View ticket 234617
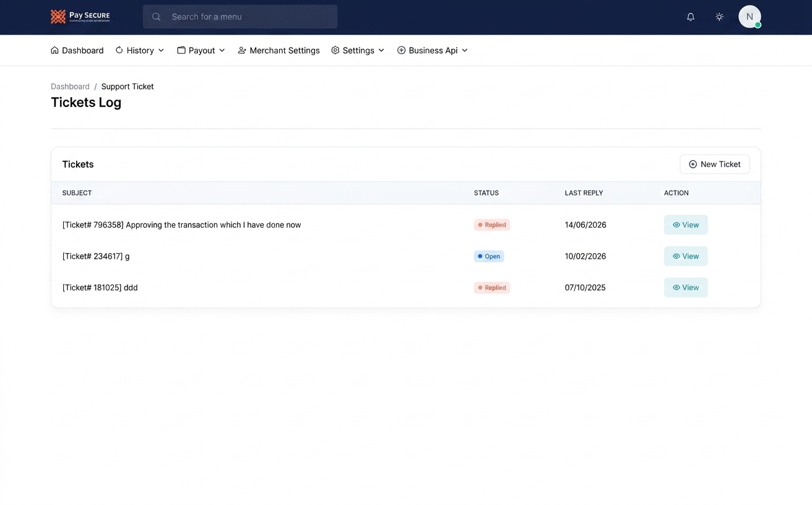 686,256
